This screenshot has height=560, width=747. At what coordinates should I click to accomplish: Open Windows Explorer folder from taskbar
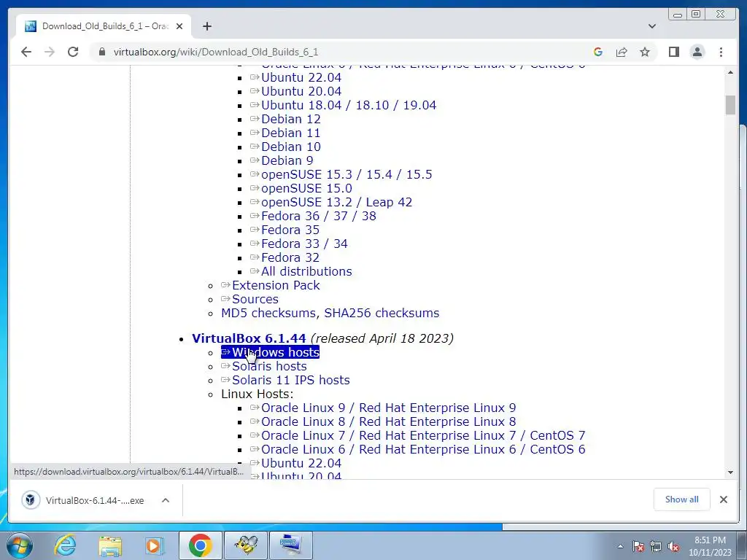pyautogui.click(x=110, y=545)
